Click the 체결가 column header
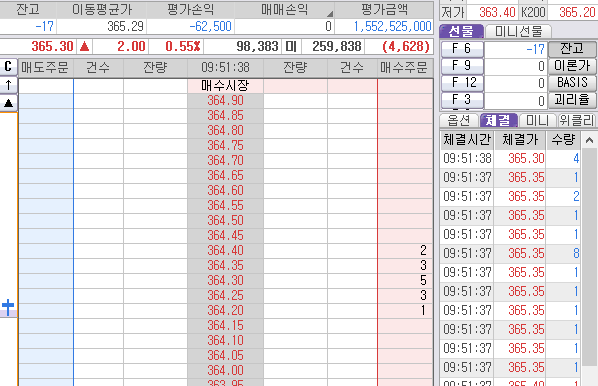The width and height of the screenshot is (598, 386). (x=520, y=140)
